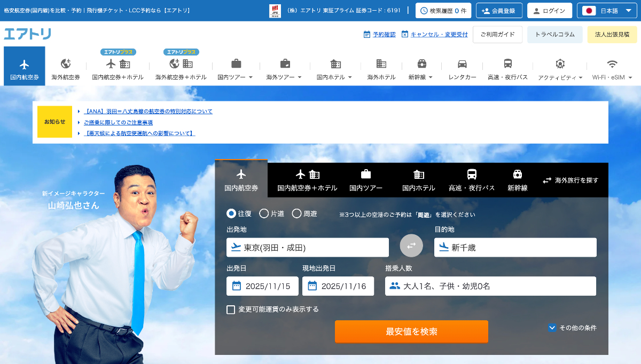Switch to 国内ホテル search tab
This screenshot has width=641, height=364.
[418, 180]
